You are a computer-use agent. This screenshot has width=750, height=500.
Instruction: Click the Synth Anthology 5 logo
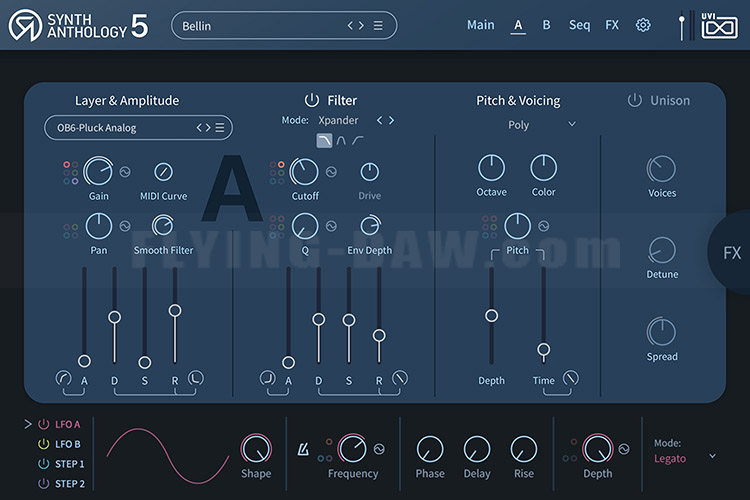78,25
